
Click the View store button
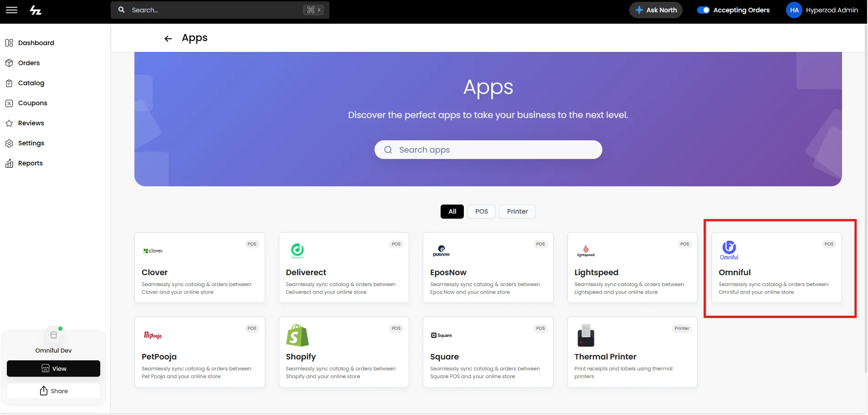(53, 369)
